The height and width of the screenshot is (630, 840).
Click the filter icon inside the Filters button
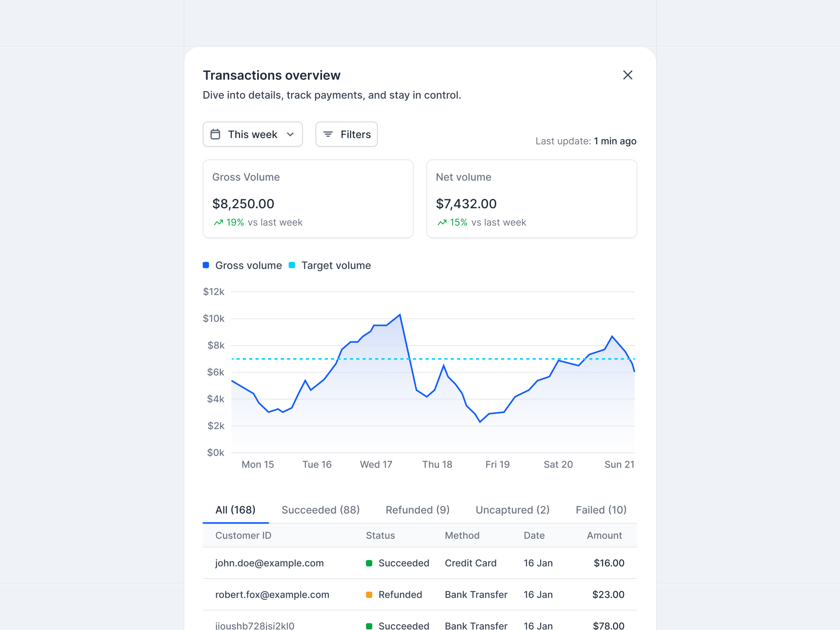[329, 134]
